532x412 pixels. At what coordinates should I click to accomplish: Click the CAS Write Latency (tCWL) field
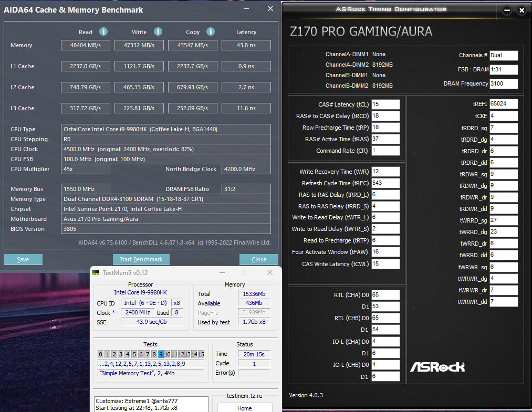pyautogui.click(x=386, y=264)
